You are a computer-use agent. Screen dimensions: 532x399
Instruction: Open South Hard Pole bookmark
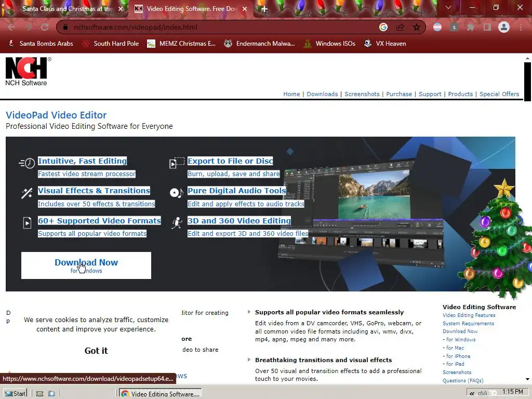tap(111, 44)
